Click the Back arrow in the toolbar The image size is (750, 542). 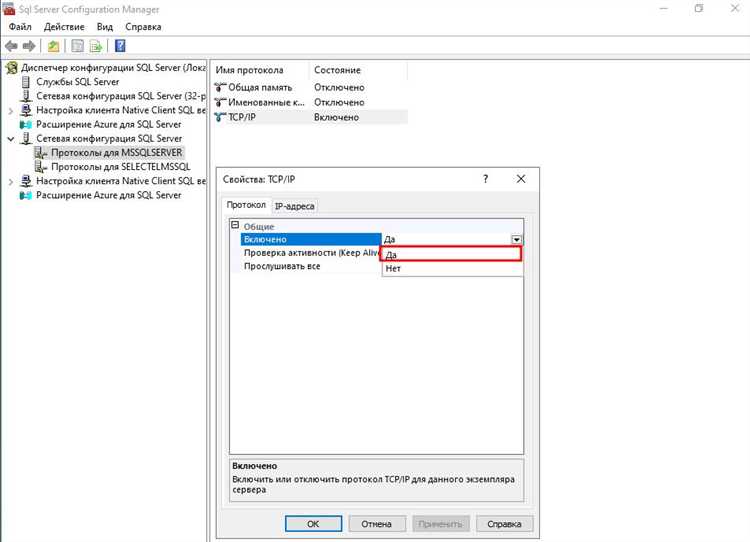[x=11, y=46]
